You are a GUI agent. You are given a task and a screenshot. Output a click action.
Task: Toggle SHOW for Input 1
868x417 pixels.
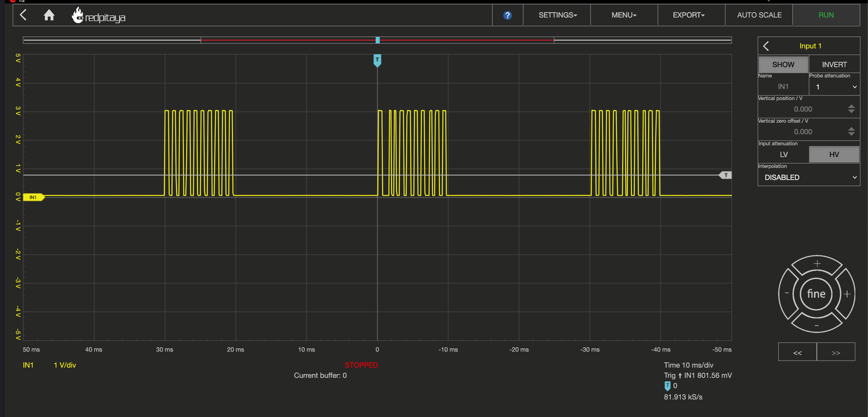point(783,64)
